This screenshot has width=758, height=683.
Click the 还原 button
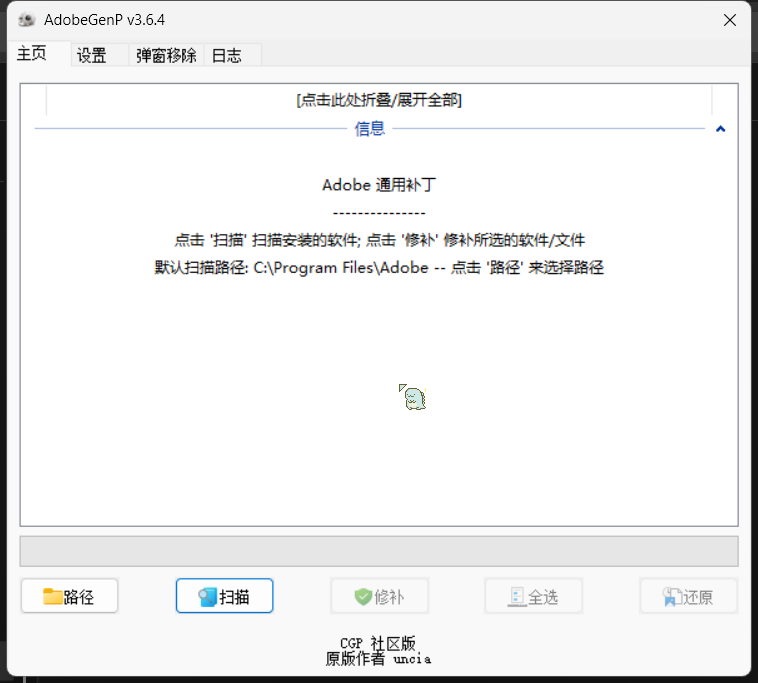point(688,596)
